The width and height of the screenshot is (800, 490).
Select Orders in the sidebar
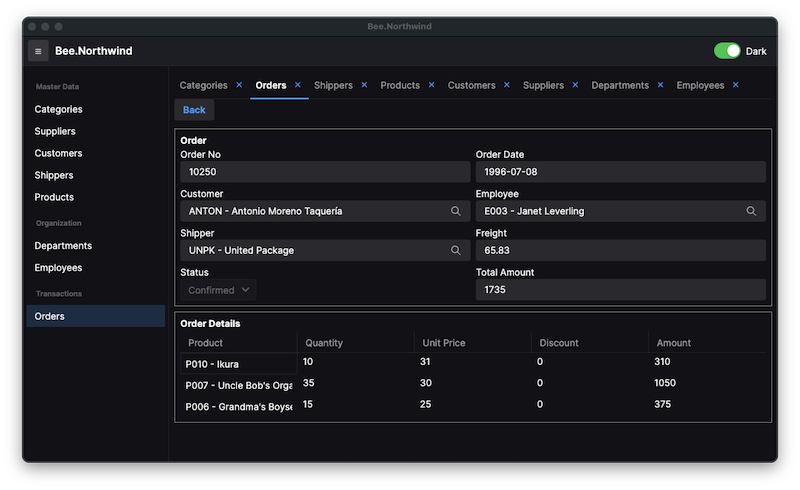(95, 316)
